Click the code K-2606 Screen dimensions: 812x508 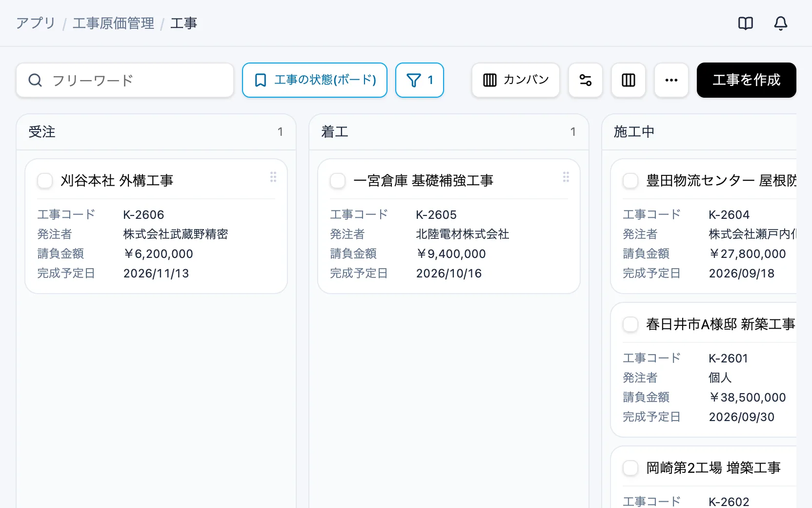143,215
